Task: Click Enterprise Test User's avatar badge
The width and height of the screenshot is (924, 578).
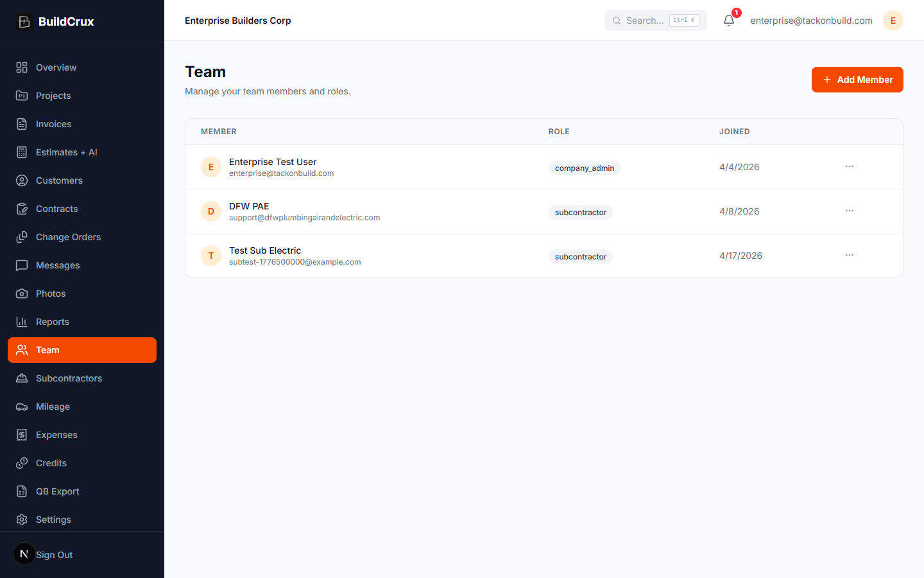Action: click(211, 167)
